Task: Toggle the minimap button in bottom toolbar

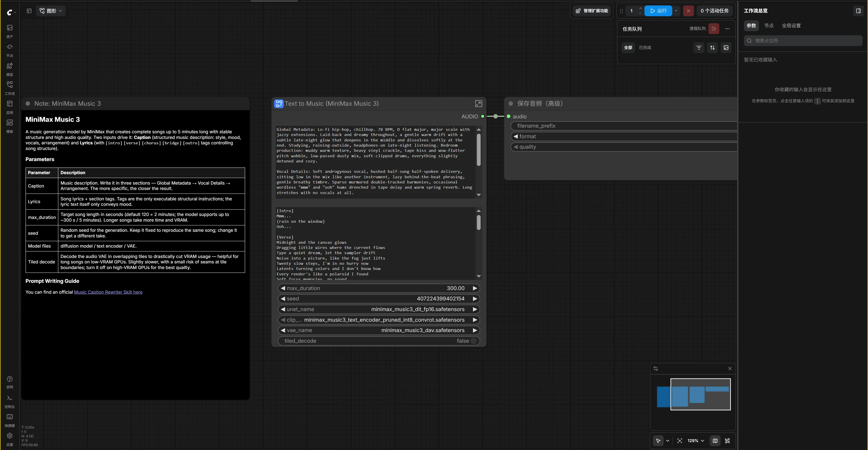Action: pyautogui.click(x=715, y=441)
